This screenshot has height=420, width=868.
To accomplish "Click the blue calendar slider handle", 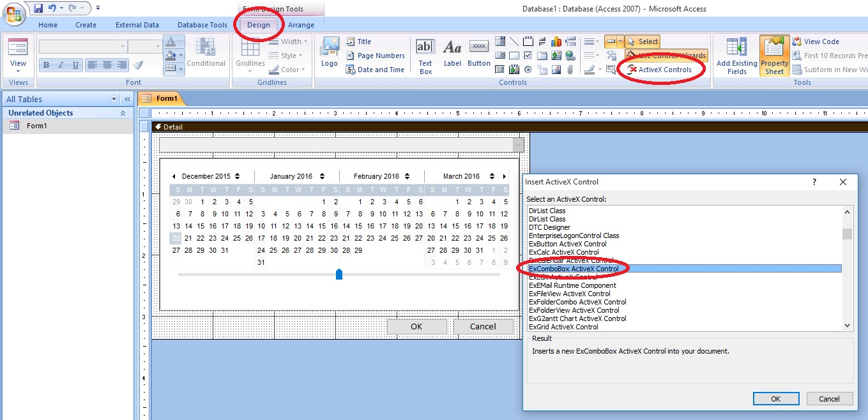I will click(x=339, y=274).
